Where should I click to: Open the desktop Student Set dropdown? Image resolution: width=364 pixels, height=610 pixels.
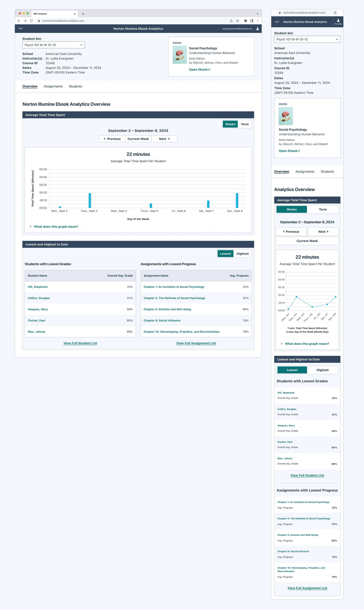click(53, 45)
